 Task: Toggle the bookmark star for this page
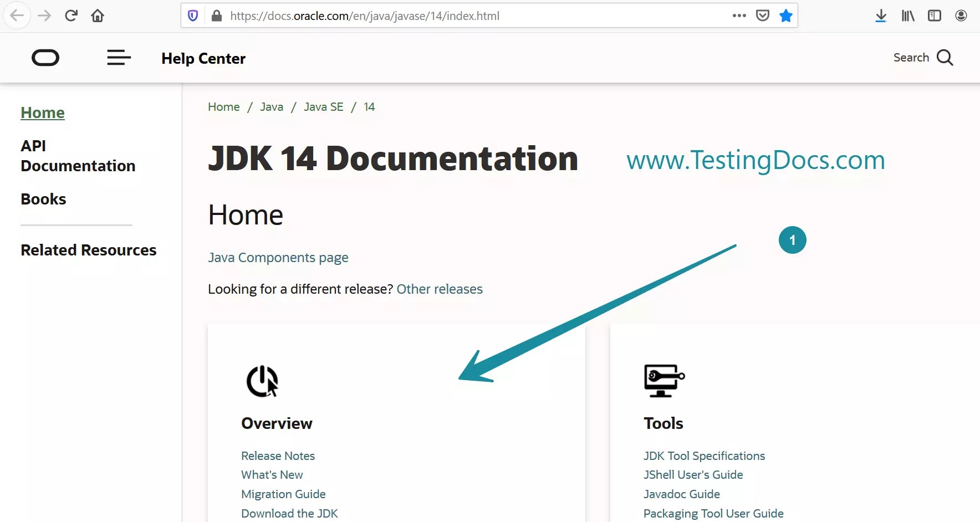coord(785,16)
